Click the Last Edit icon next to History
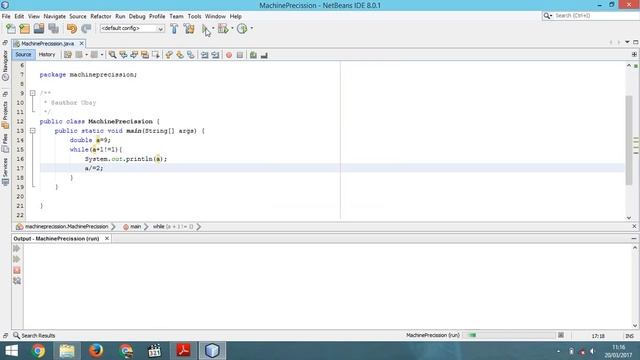The height and width of the screenshot is (360, 640). (x=68, y=55)
